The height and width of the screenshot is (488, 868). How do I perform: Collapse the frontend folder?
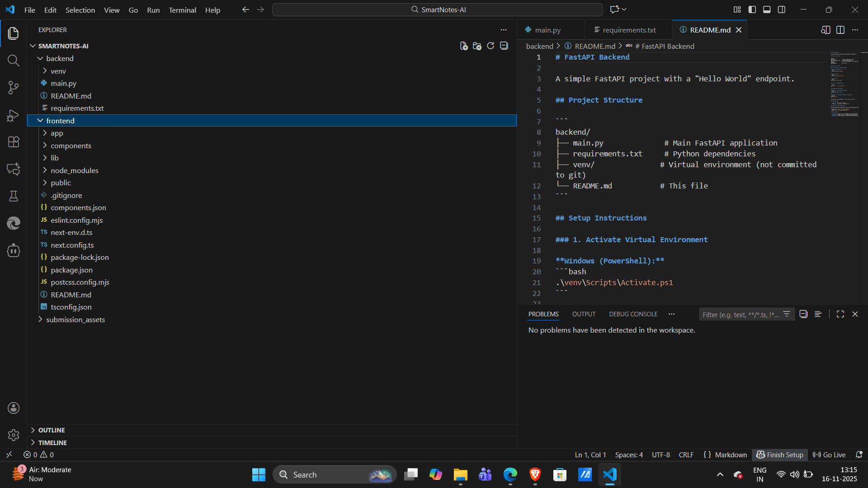pyautogui.click(x=60, y=121)
